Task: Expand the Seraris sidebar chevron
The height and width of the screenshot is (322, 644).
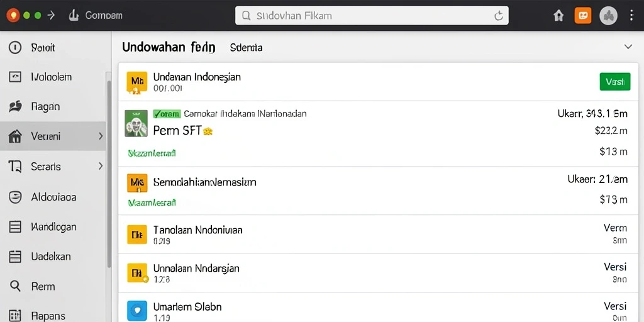Action: pos(101,166)
